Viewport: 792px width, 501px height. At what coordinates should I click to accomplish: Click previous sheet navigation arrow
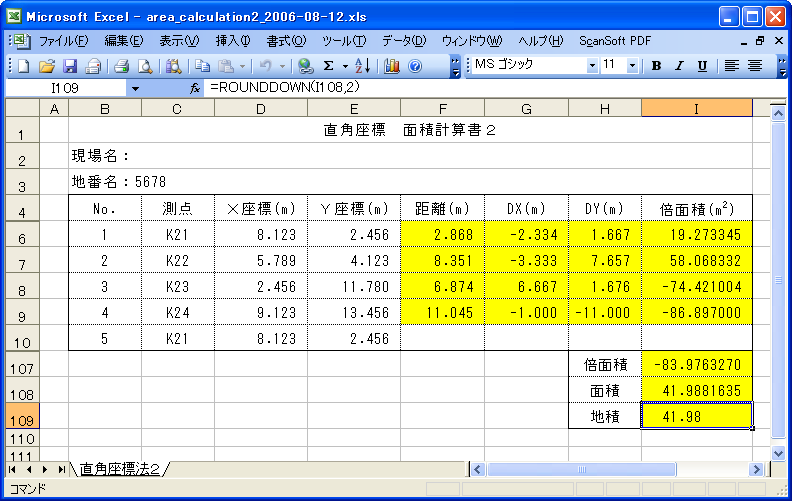pos(29,469)
